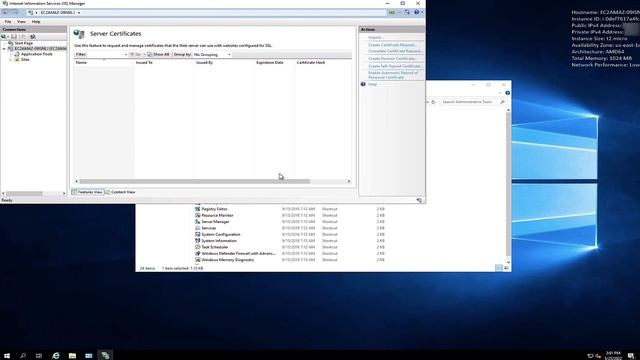Click the Windows Memory Diagnostic shortcut icon
640x360 pixels.
point(198,260)
